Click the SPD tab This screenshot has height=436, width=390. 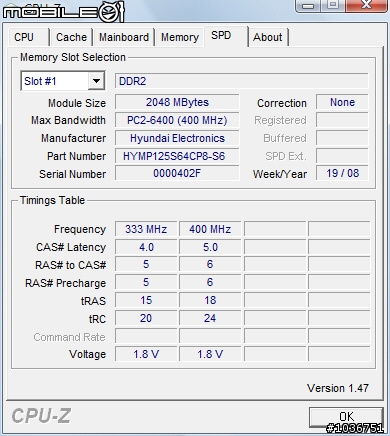click(226, 36)
